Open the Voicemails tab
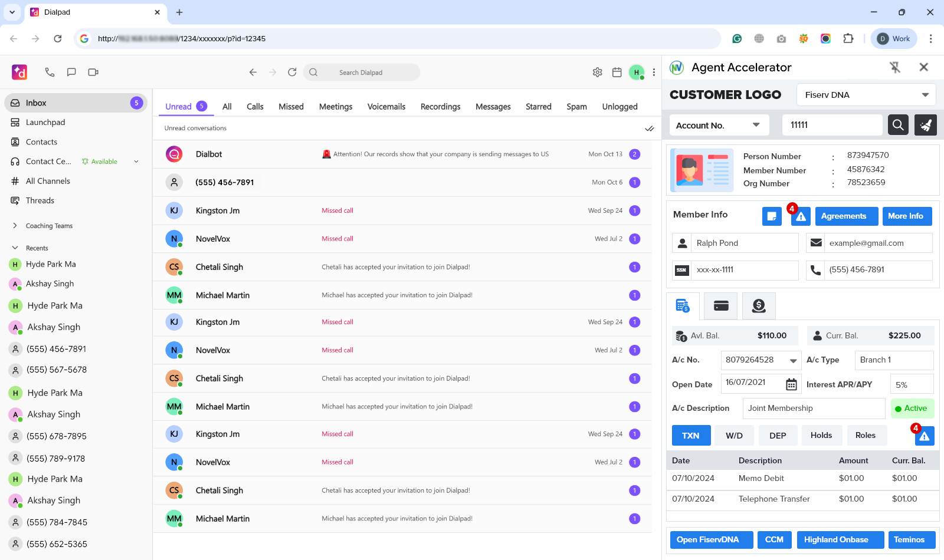 (386, 107)
